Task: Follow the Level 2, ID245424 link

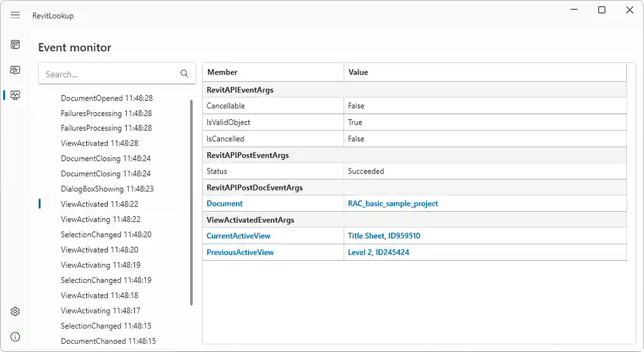Action: click(x=378, y=252)
